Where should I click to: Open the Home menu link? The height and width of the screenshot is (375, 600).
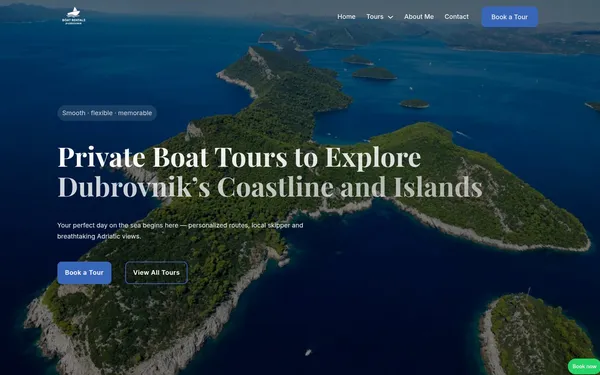click(x=346, y=17)
